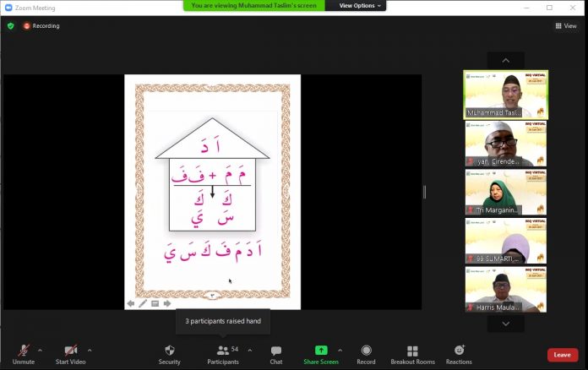Toggle Start Video camera

pyautogui.click(x=71, y=351)
